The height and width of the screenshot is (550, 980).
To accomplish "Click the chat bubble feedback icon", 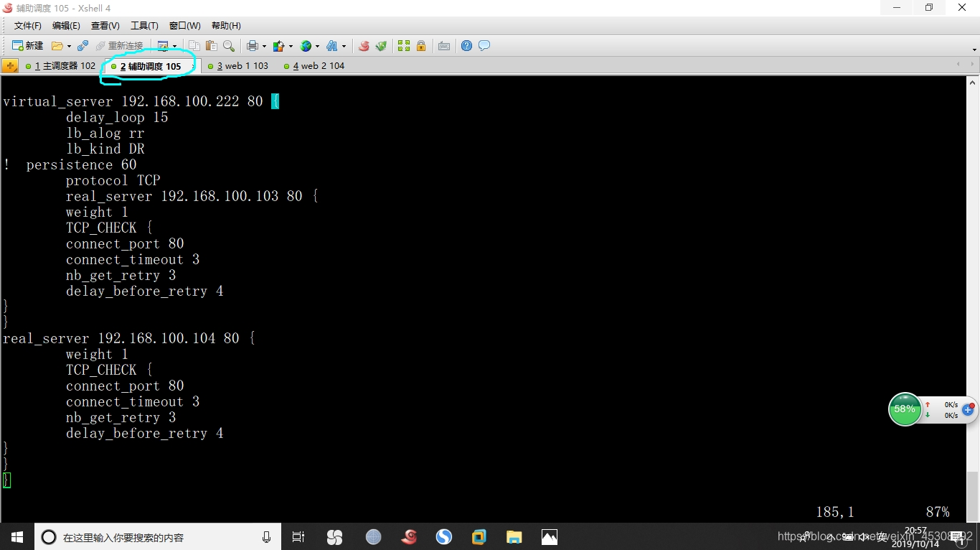I will pos(484,46).
